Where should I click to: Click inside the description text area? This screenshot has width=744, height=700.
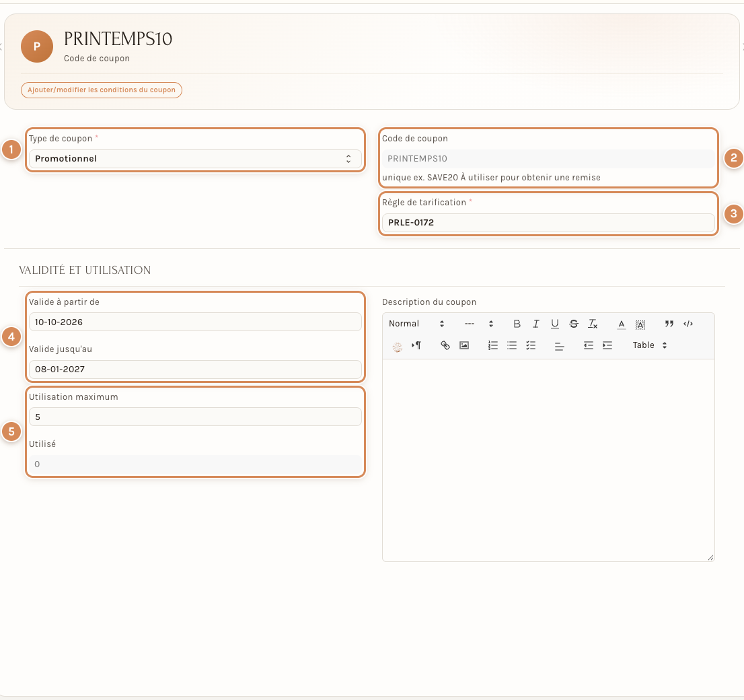click(548, 460)
